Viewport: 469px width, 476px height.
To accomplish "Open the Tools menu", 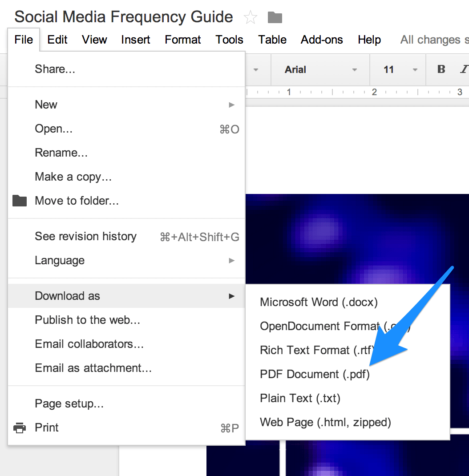I will (229, 40).
